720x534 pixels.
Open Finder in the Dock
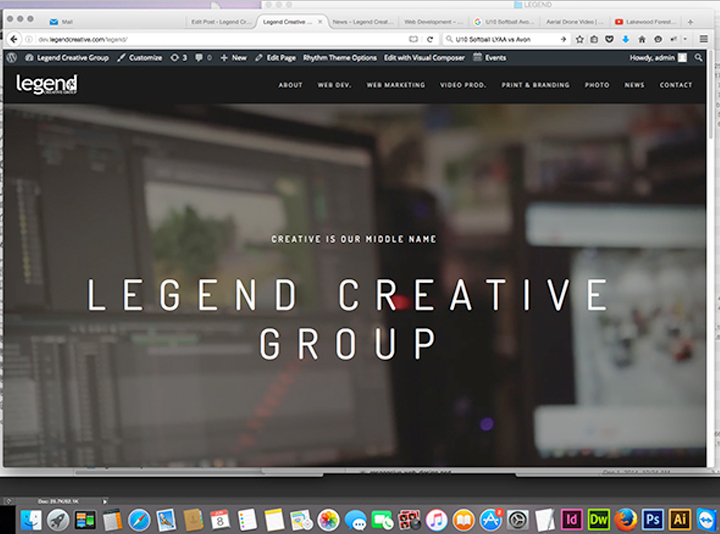click(x=31, y=520)
